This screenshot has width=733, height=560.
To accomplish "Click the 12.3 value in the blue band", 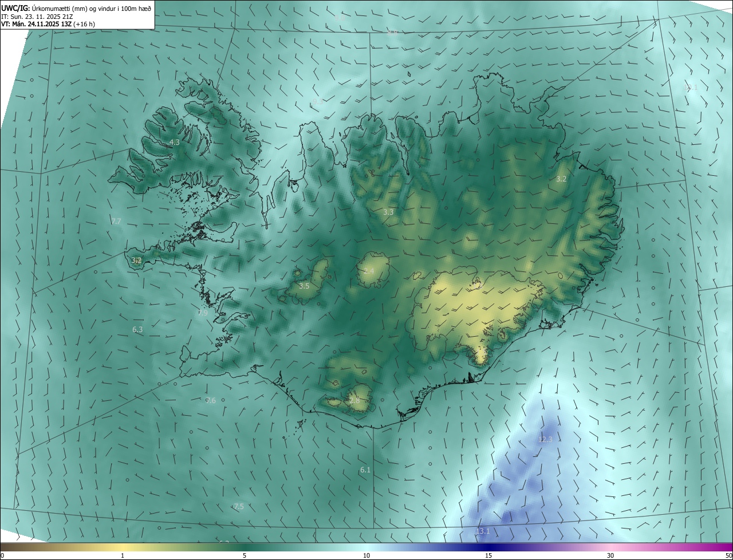I will pos(545,439).
